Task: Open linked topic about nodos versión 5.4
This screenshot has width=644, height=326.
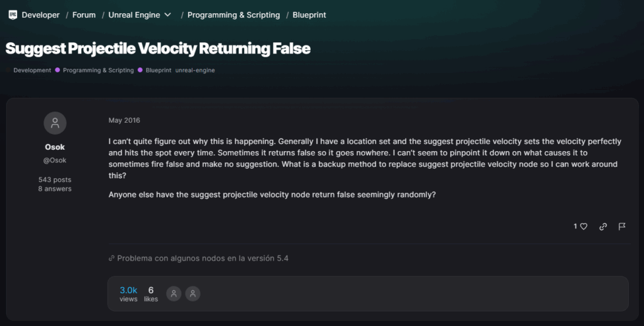Action: point(203,258)
